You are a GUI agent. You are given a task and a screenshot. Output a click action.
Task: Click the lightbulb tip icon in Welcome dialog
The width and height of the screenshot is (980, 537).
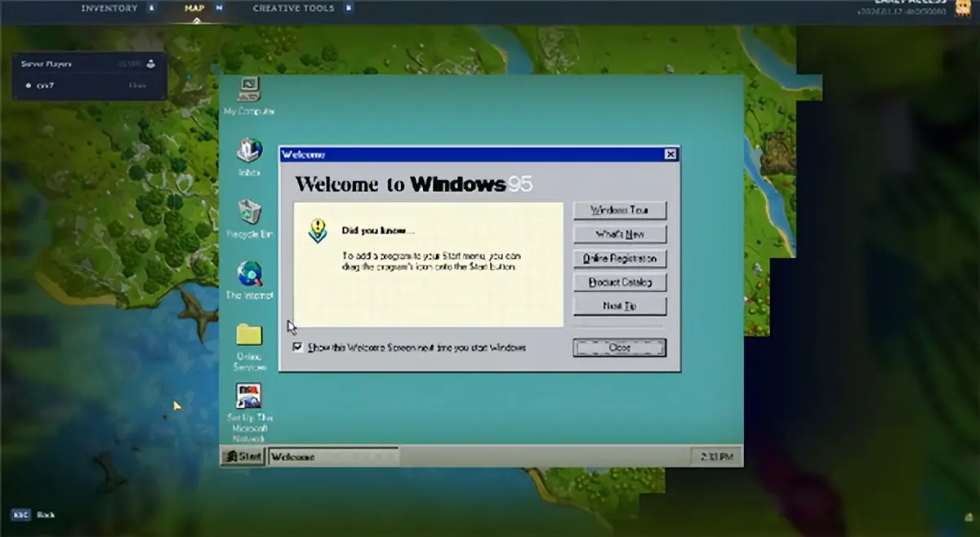pos(318,230)
